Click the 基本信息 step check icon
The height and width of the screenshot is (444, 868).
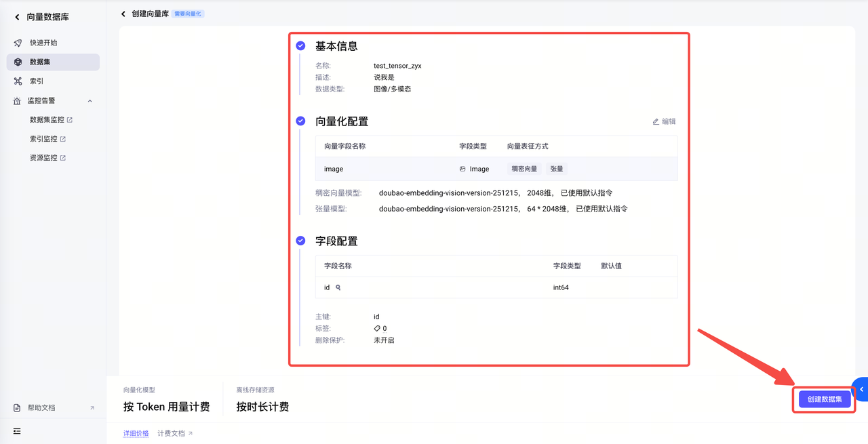tap(300, 46)
